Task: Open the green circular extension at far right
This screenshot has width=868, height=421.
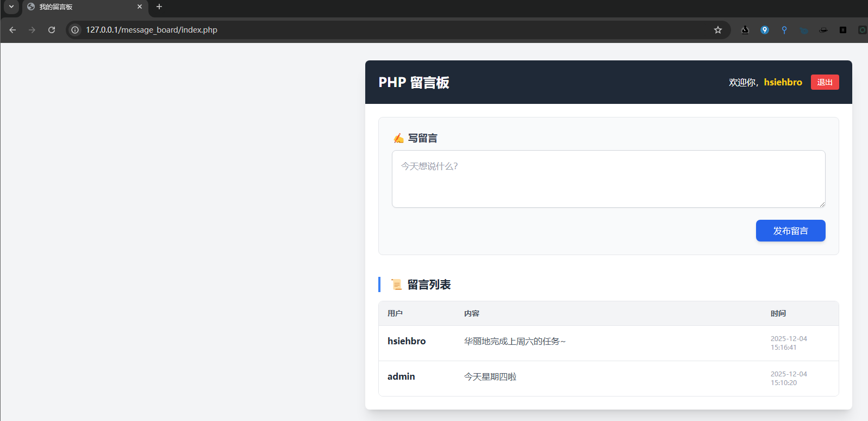Action: [862, 30]
